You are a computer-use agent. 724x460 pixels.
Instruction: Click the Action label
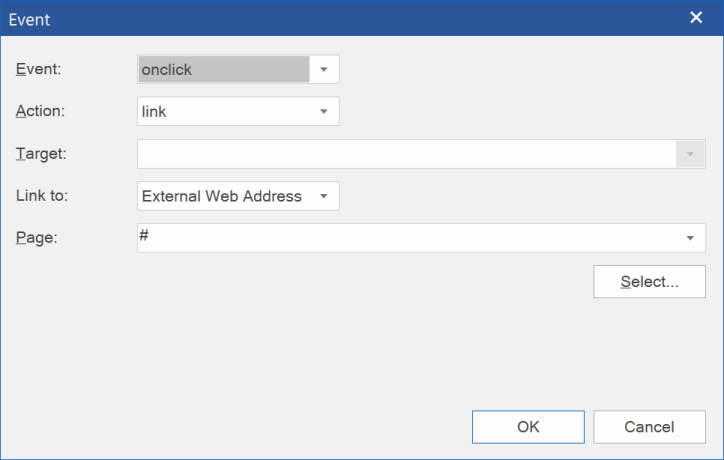[x=40, y=111]
